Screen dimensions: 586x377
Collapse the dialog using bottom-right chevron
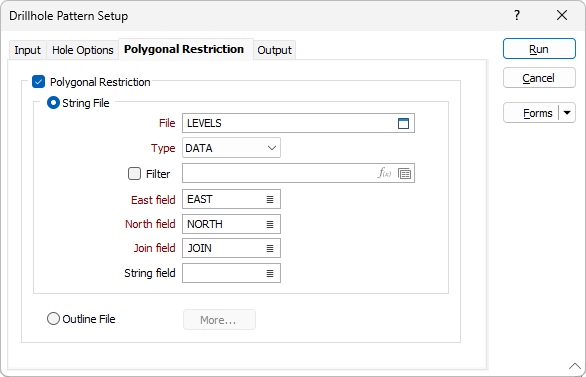point(575,366)
